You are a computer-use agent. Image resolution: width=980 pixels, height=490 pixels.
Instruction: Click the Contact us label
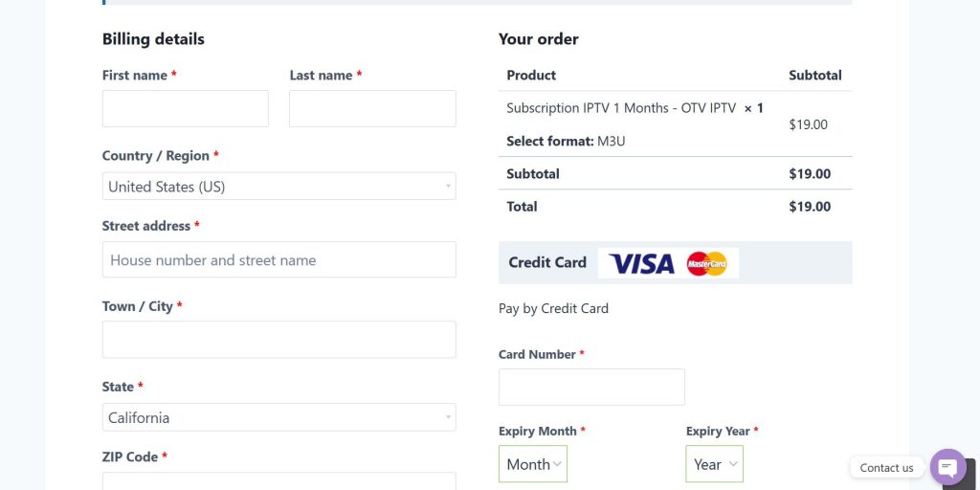coord(886,468)
